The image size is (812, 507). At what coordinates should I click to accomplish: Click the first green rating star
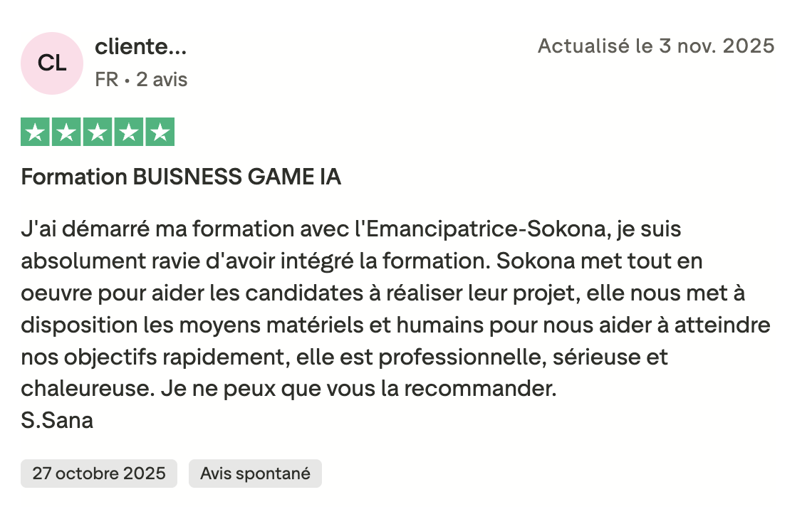click(x=35, y=132)
